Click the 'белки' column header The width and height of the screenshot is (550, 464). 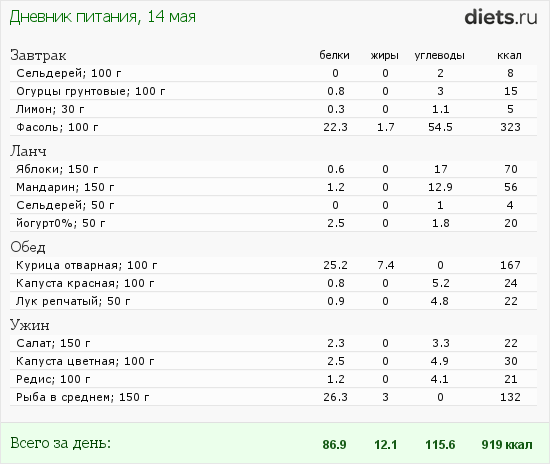334,55
